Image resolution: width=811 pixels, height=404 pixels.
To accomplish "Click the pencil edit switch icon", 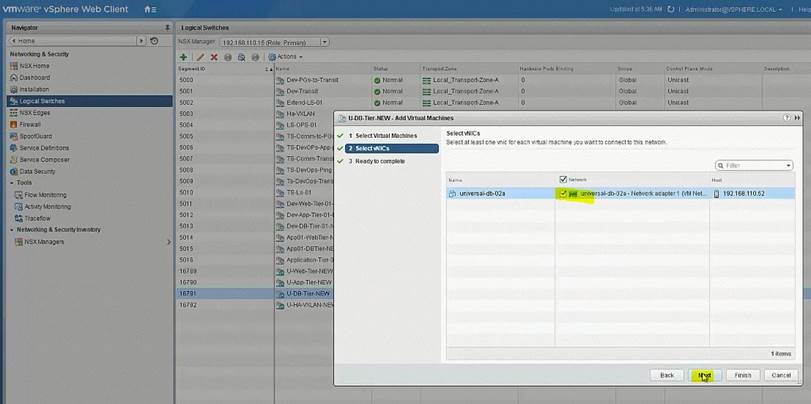I will tap(199, 57).
